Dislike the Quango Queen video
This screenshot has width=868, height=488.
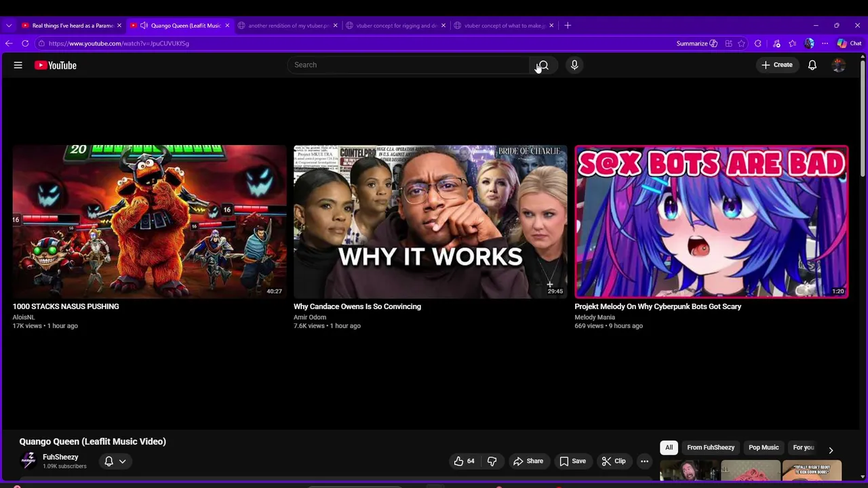[x=492, y=461]
